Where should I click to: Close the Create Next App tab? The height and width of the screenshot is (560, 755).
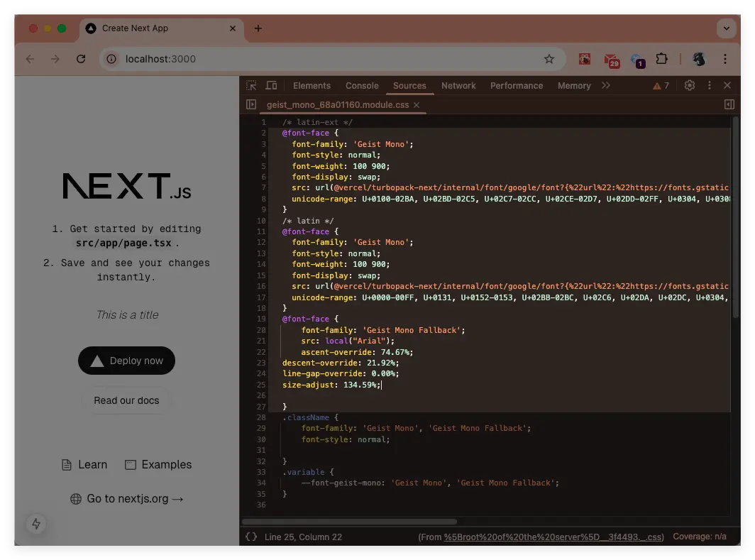(233, 28)
